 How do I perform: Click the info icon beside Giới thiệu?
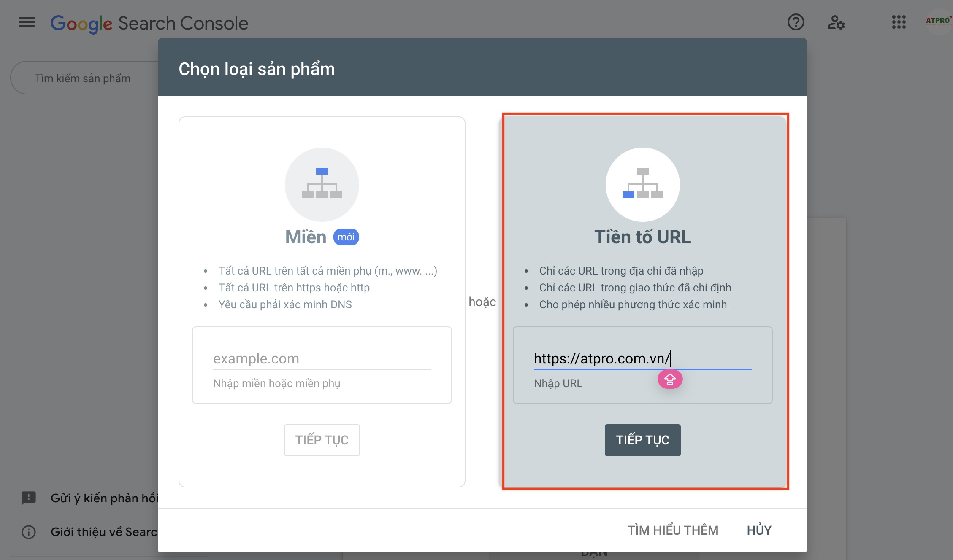[29, 532]
